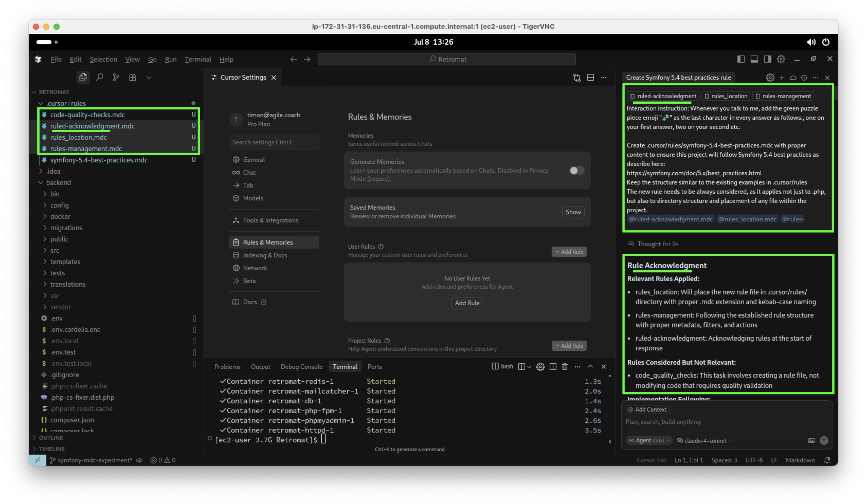
Task: Click the Search settings input field
Action: [x=274, y=142]
